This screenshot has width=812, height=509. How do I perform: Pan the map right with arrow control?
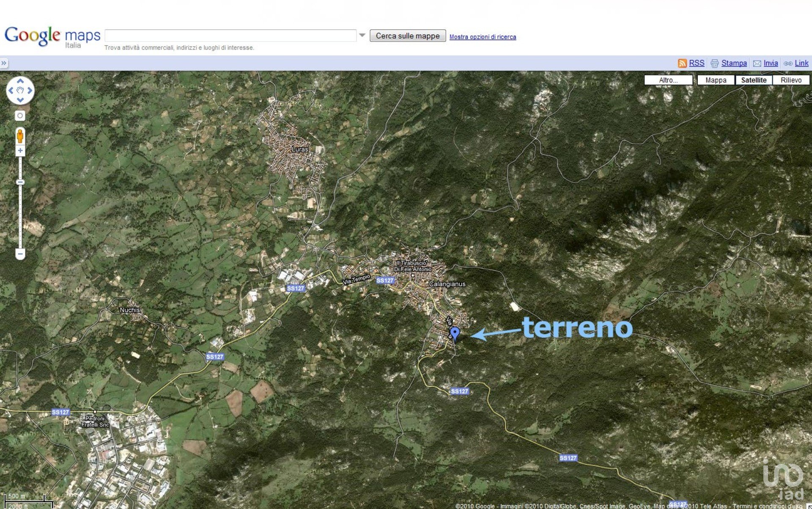[x=30, y=91]
